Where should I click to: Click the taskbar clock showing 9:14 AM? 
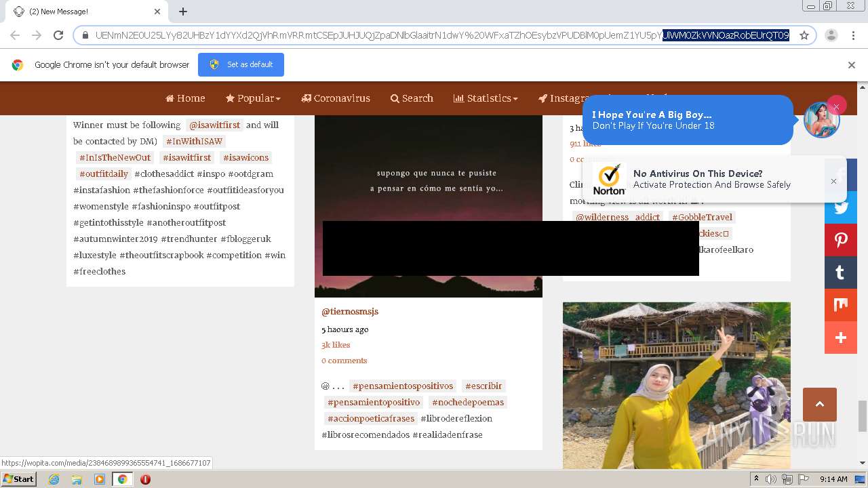coord(833,479)
